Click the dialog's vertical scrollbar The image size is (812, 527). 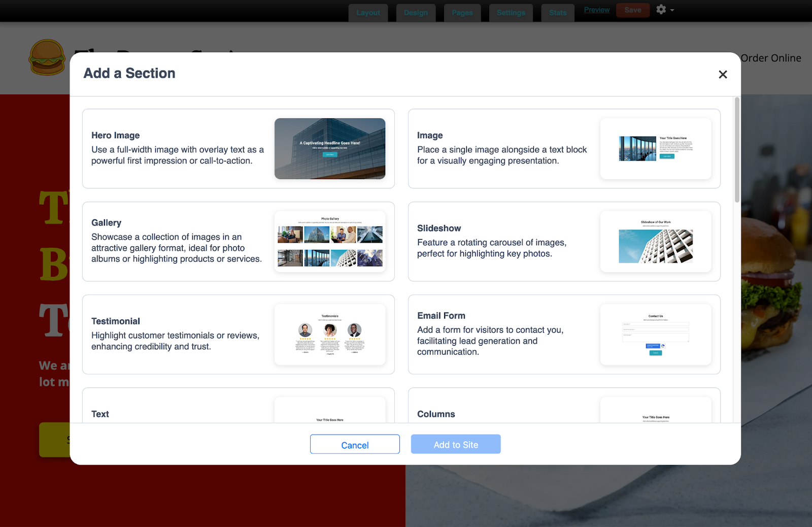[737, 150]
